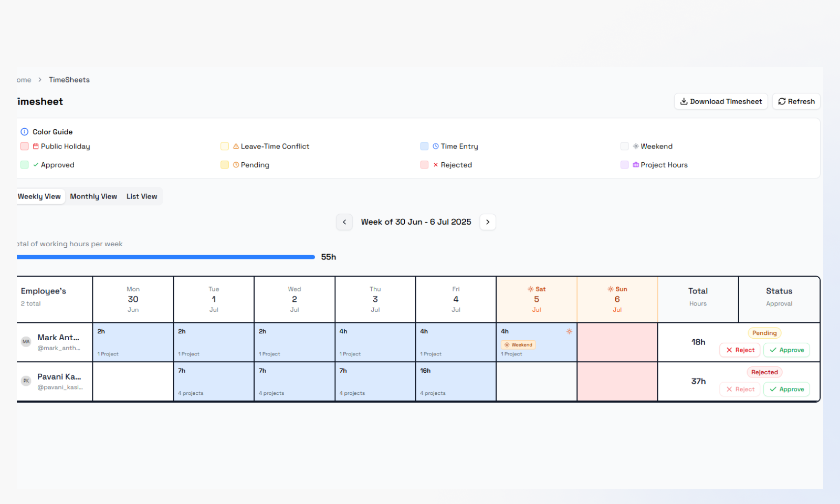Viewport: 840px width, 504px height.
Task: Go to the previous week arrow
Action: pyautogui.click(x=344, y=222)
